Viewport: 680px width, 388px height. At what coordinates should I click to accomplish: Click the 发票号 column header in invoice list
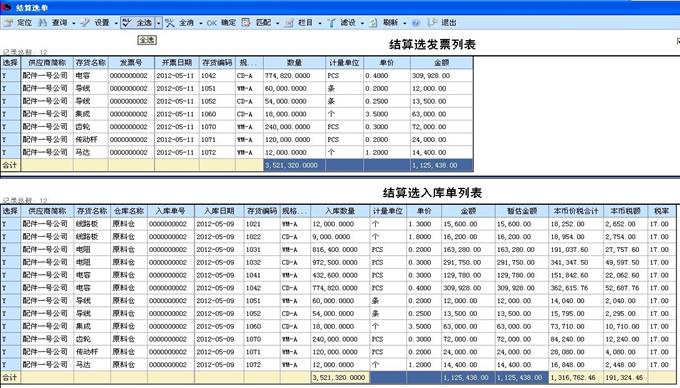(x=131, y=63)
